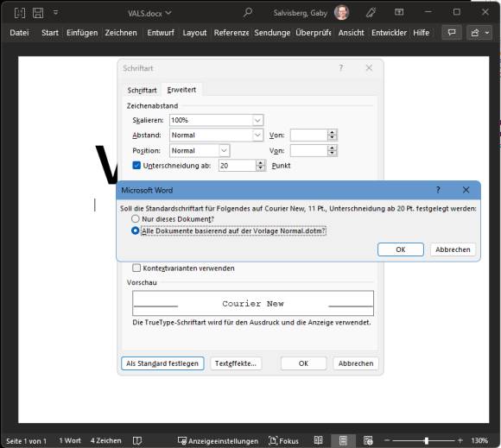Open Anzeigeeinstellungen in status bar

(218, 441)
